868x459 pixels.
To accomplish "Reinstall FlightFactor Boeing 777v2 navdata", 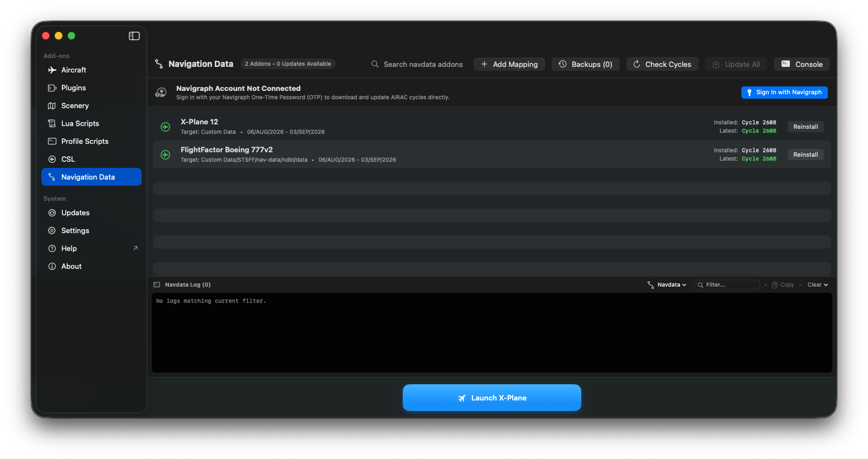I will [806, 154].
